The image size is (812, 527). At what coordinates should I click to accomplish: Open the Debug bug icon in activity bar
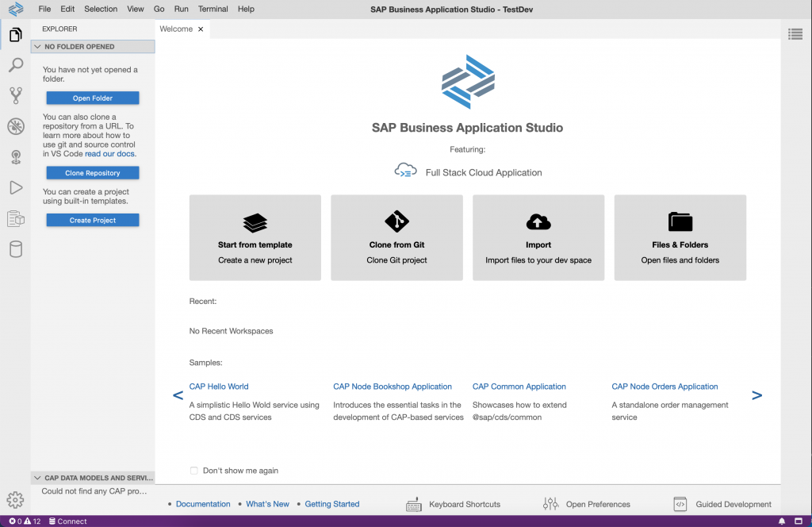[x=16, y=126]
